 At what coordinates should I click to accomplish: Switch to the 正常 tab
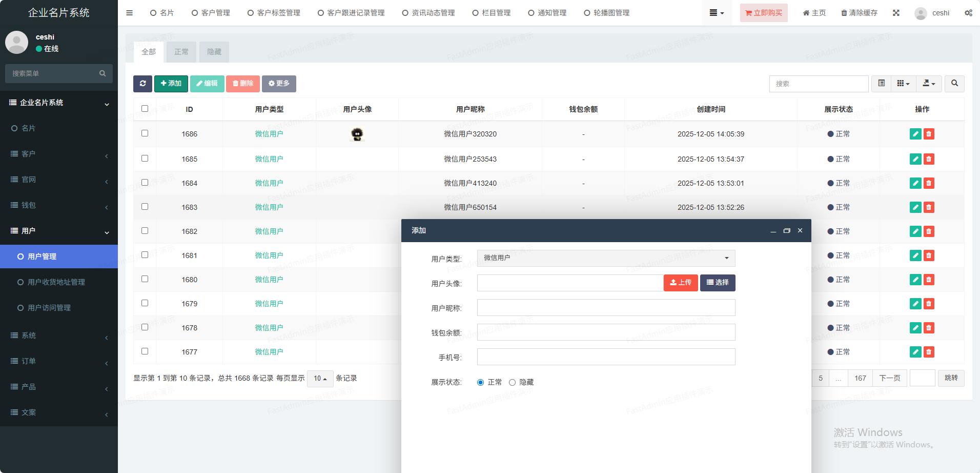181,52
